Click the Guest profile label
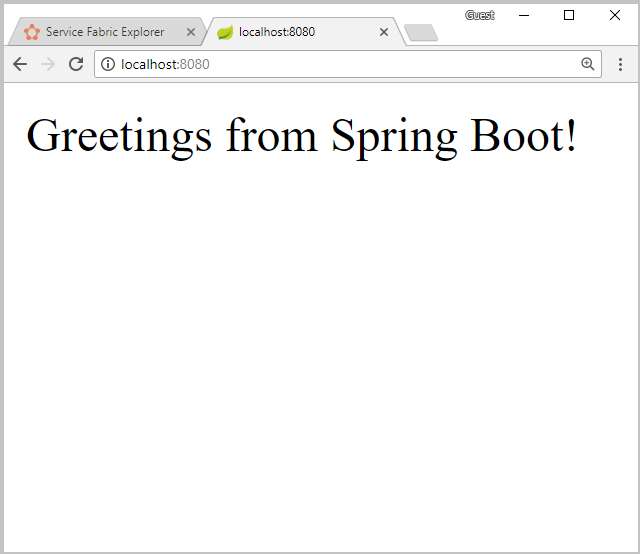Viewport: 640px width, 554px height. [x=480, y=15]
